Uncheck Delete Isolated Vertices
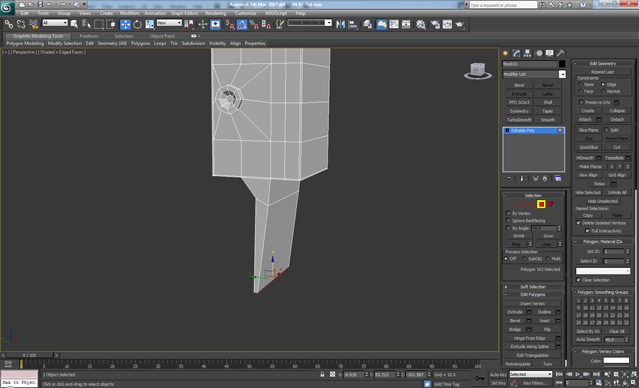 [x=578, y=223]
